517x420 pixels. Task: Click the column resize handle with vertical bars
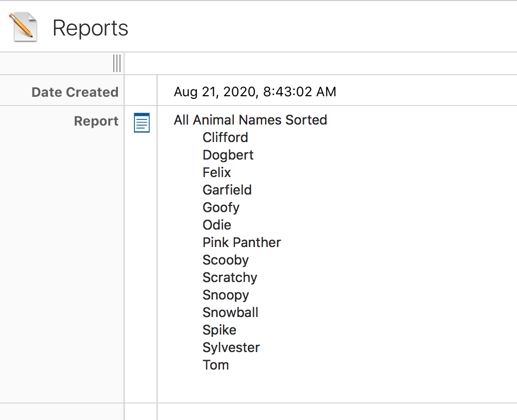[117, 63]
